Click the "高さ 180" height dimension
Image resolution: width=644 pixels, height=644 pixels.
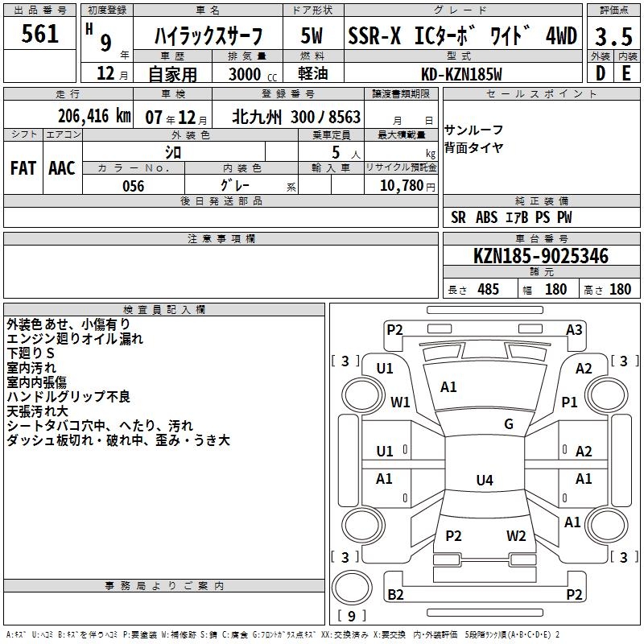608,290
